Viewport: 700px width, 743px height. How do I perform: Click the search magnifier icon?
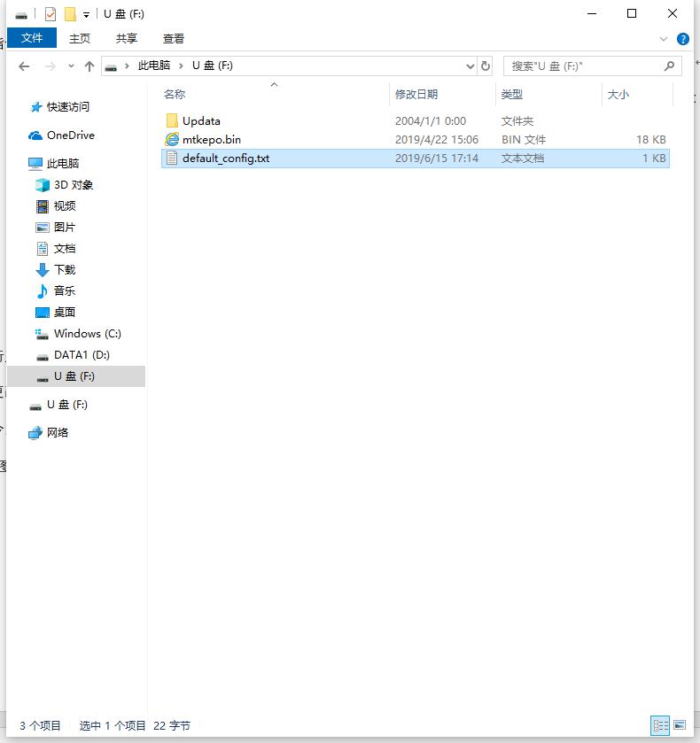pyautogui.click(x=669, y=66)
